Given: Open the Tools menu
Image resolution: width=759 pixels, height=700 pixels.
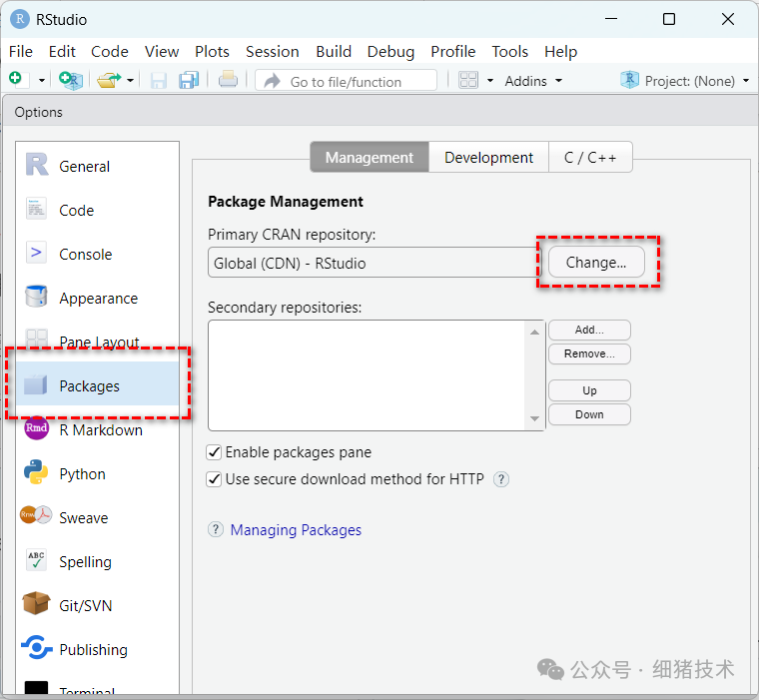Looking at the screenshot, I should point(509,51).
